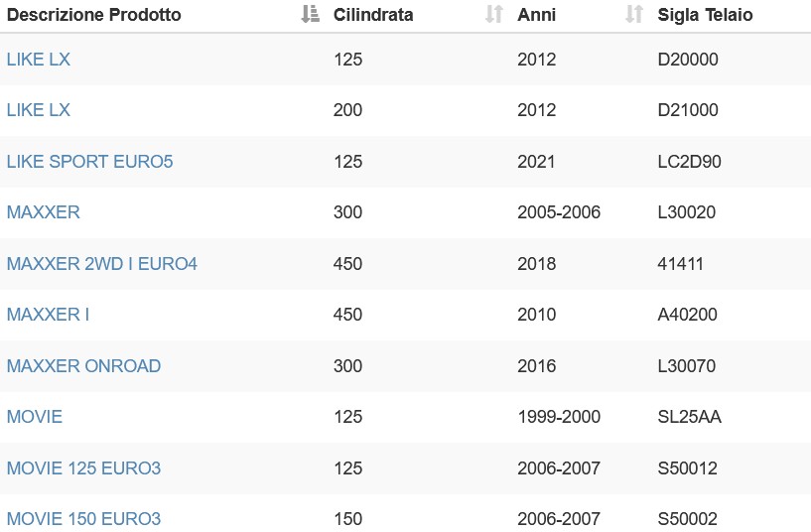Select the Anni column header text

(536, 15)
